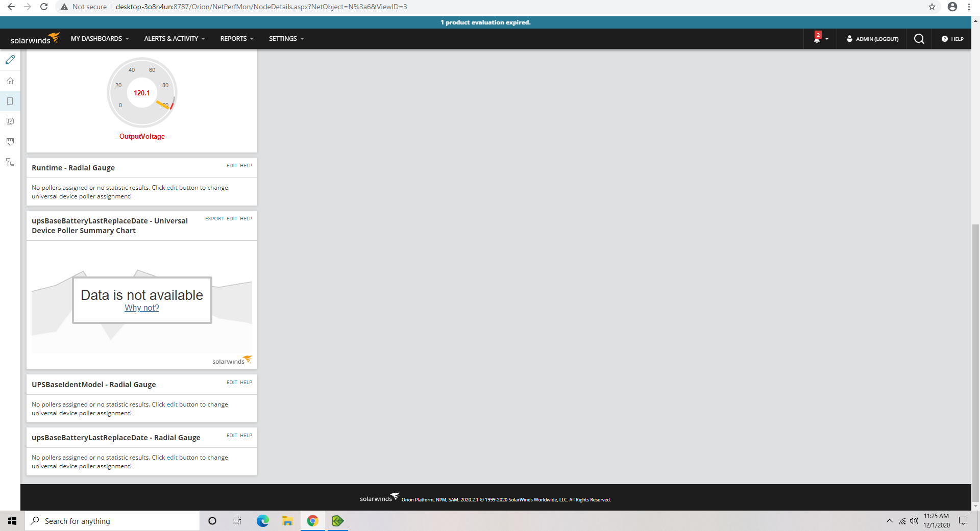Screen dimensions: 980x531
Task: Expand the notifications dropdown arrow
Action: 827,39
